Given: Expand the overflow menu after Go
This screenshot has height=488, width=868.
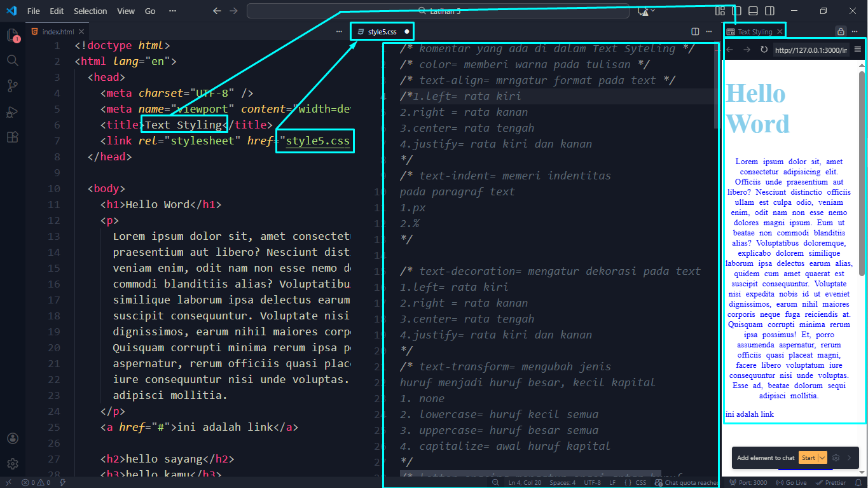Looking at the screenshot, I should (173, 11).
